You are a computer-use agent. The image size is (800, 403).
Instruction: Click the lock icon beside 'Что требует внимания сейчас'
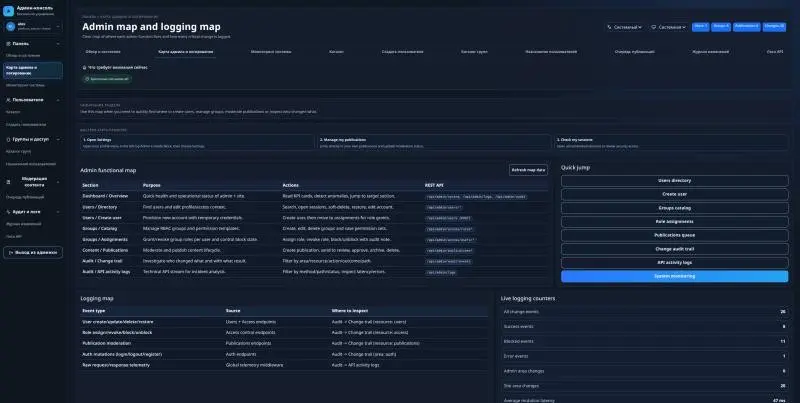point(84,67)
